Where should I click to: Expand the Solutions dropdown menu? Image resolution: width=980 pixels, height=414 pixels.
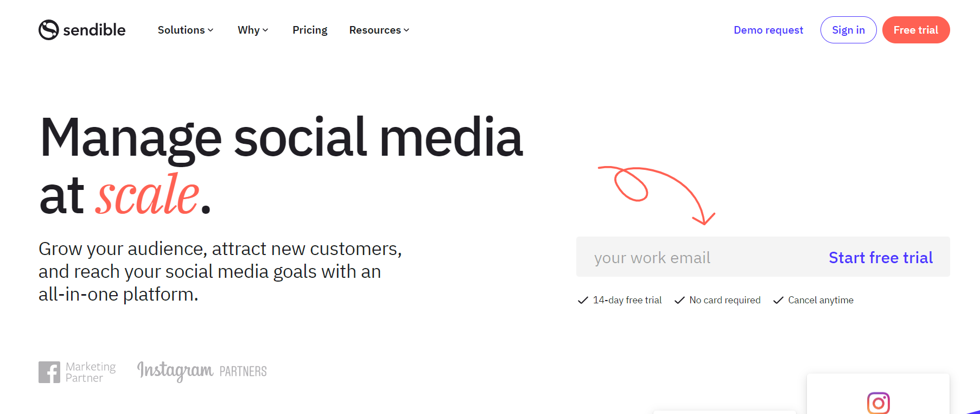pyautogui.click(x=186, y=30)
